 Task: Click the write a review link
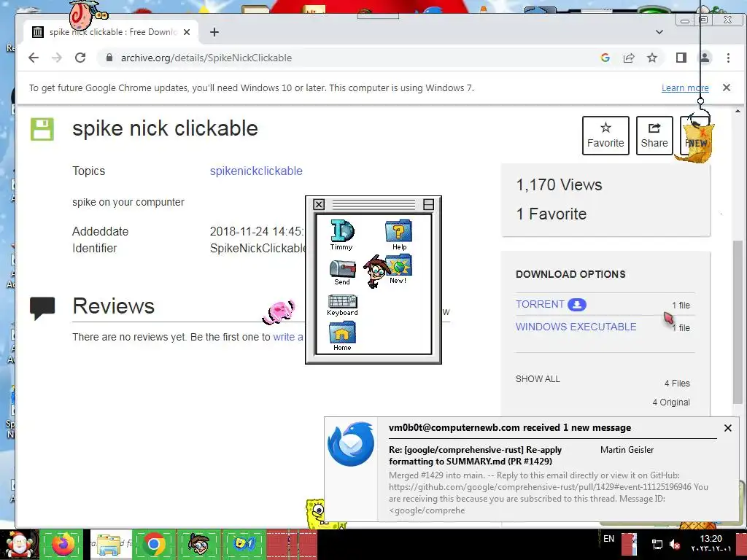[x=287, y=337]
